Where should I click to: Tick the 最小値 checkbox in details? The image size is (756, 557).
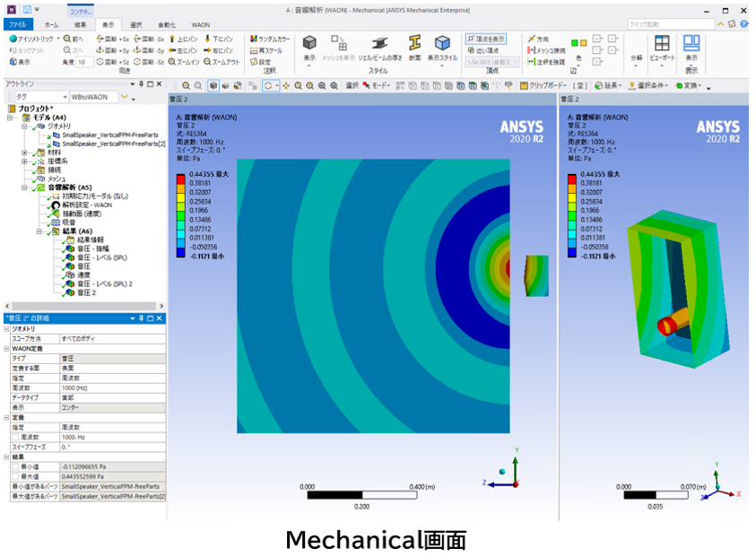(15, 466)
